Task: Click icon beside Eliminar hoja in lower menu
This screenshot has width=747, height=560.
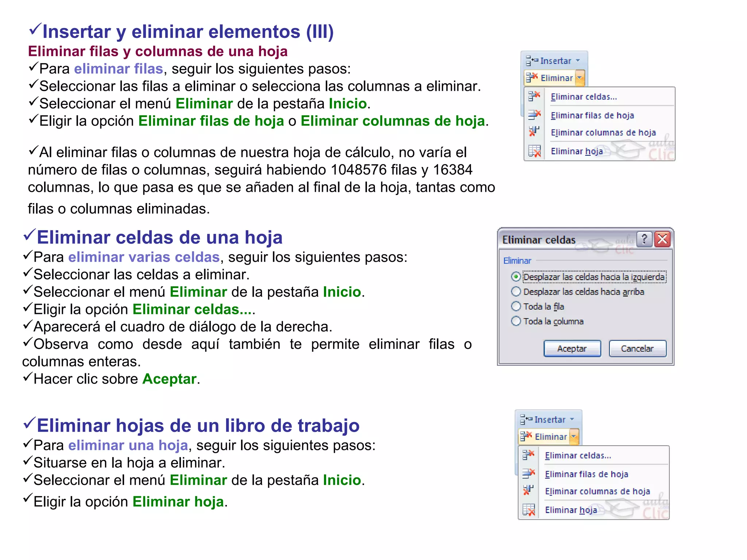Action: [x=528, y=510]
